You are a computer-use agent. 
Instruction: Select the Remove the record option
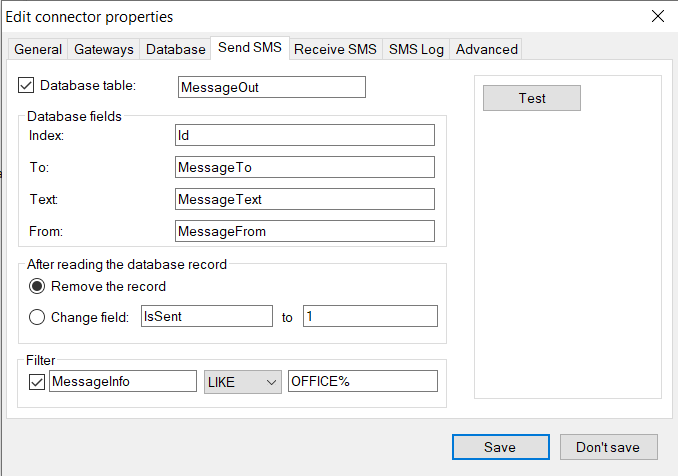coord(37,286)
